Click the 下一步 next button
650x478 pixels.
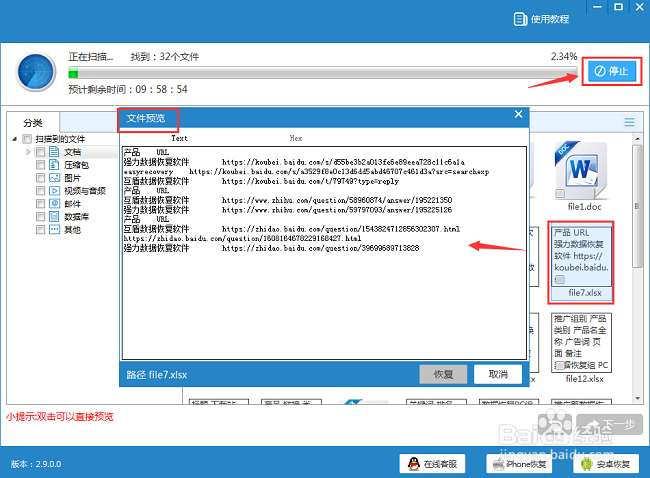[610, 425]
